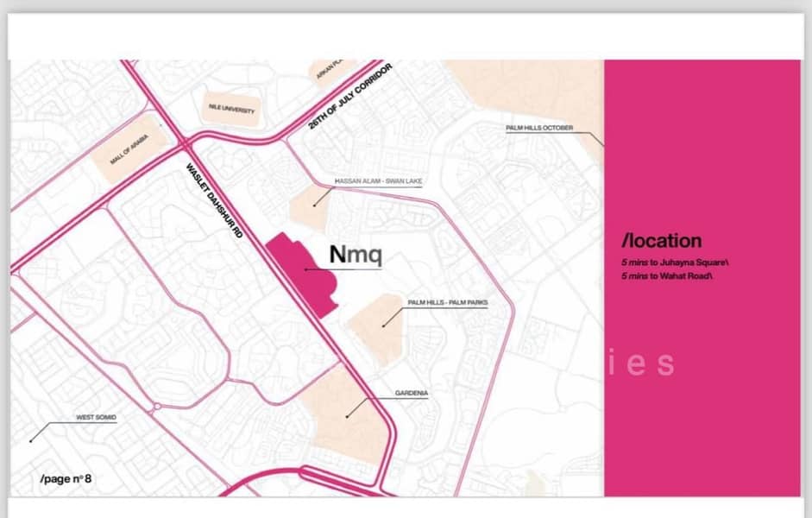Click the Mall of Arabia block
Screen dimensions: 812x518
point(129,150)
